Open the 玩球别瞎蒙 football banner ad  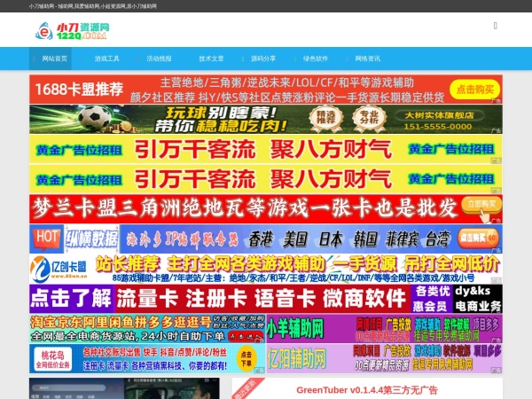[266, 119]
